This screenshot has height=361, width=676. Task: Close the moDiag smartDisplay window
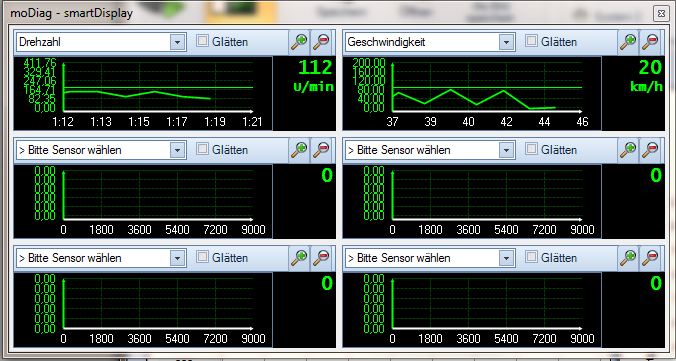point(660,13)
